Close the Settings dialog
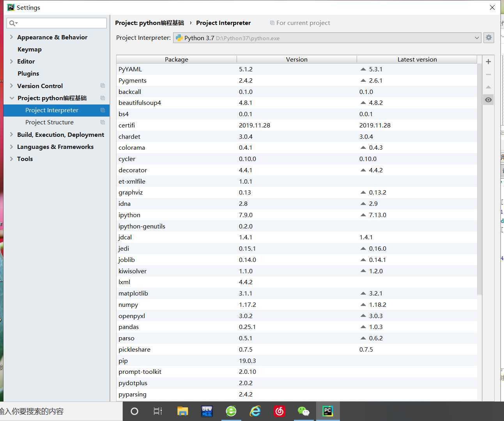 [x=492, y=7]
